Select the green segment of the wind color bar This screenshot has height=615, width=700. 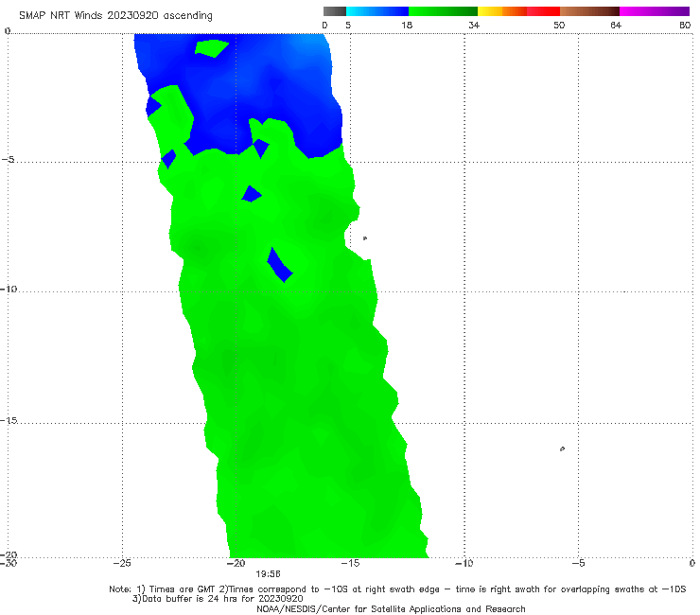(443, 11)
